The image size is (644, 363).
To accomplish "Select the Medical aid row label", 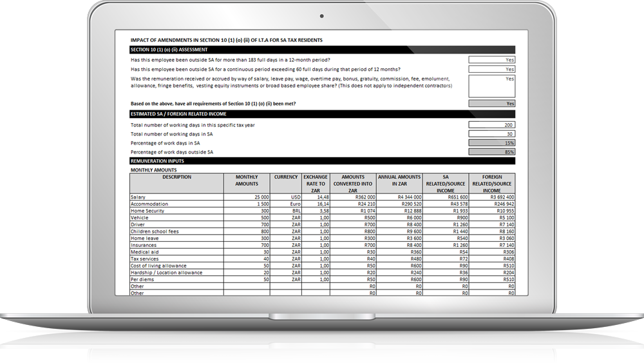I will click(x=177, y=252).
